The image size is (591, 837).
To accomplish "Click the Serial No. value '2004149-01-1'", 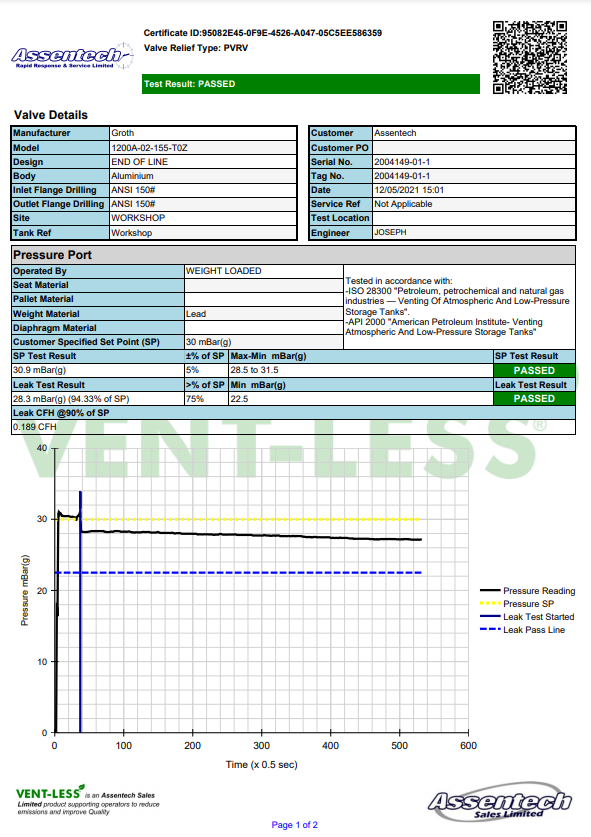I will (402, 162).
